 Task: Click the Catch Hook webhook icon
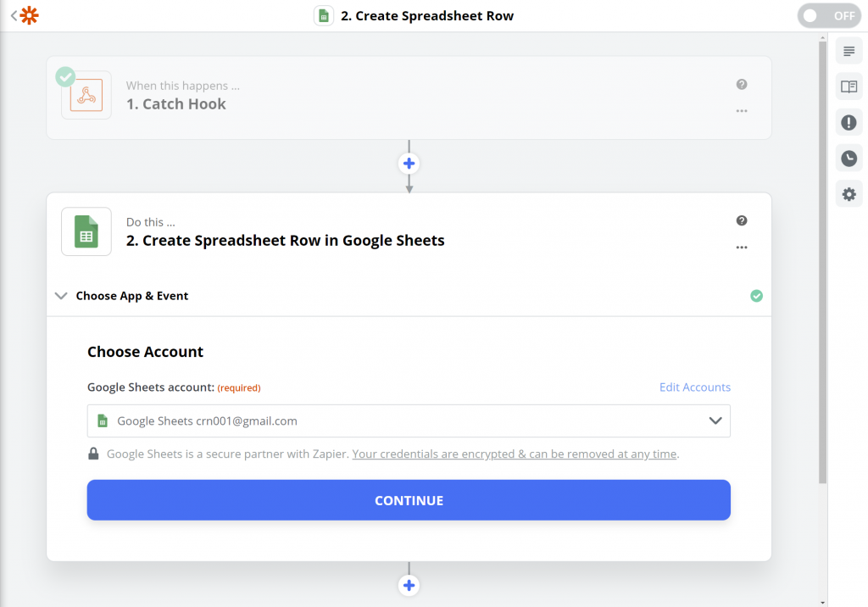click(86, 96)
